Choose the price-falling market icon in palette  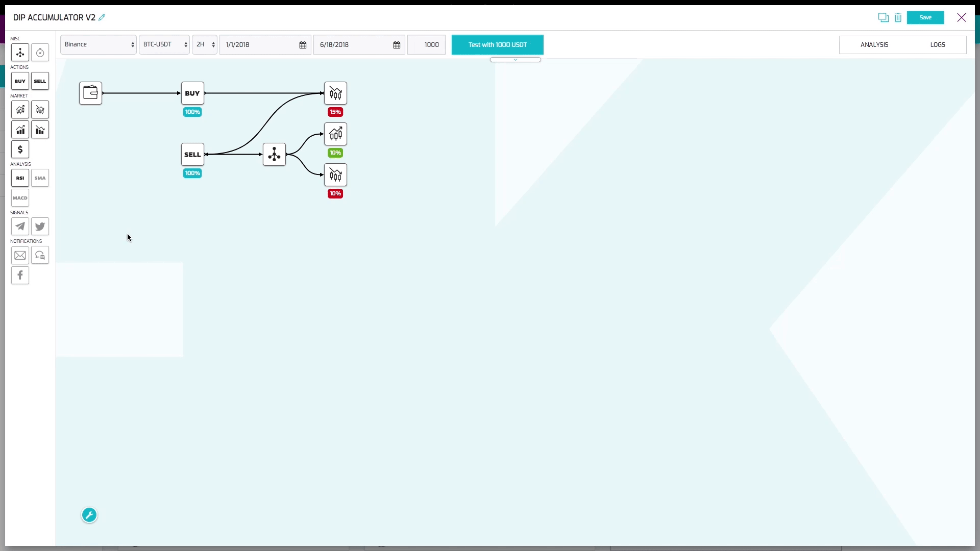click(x=40, y=110)
